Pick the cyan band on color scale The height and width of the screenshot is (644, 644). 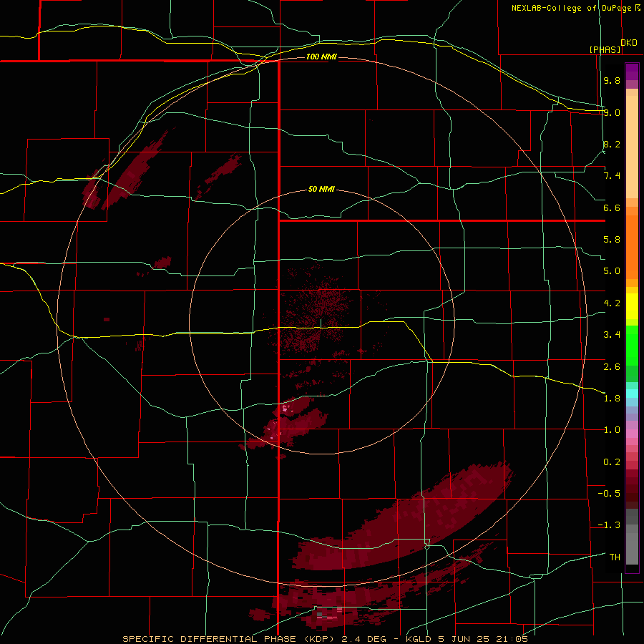632,394
